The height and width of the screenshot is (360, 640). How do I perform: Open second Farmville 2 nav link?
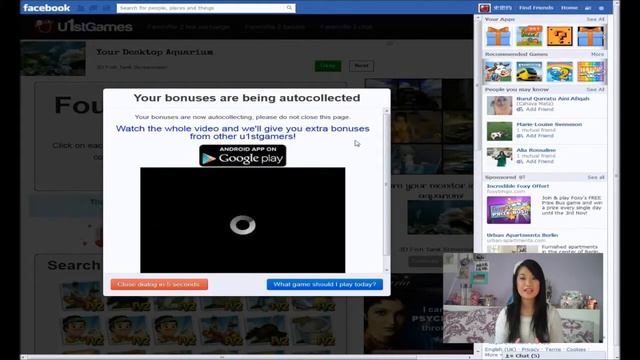[275, 27]
